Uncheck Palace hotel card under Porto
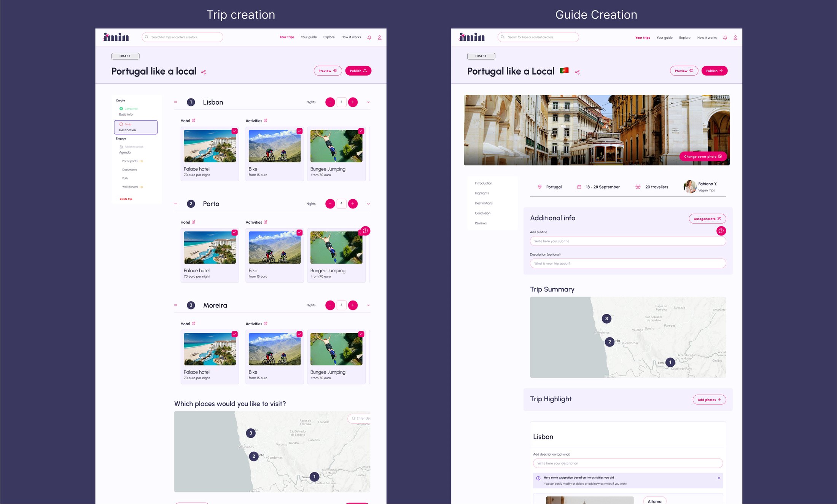The width and height of the screenshot is (837, 504). pos(235,232)
